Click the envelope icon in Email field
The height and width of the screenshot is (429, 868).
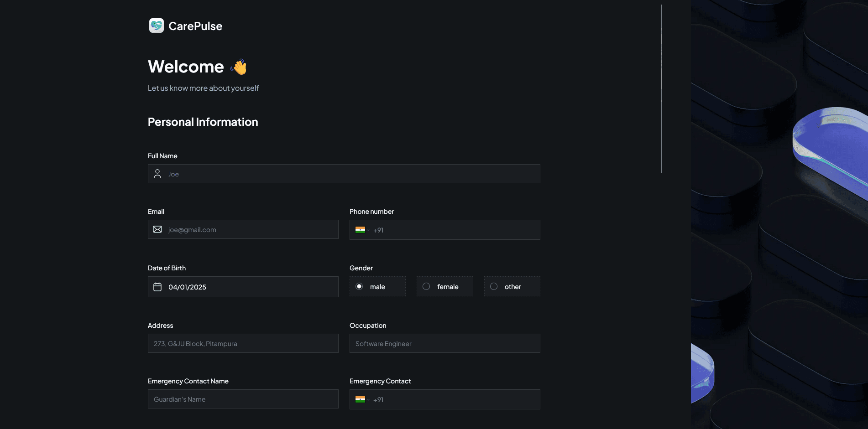[x=157, y=229]
